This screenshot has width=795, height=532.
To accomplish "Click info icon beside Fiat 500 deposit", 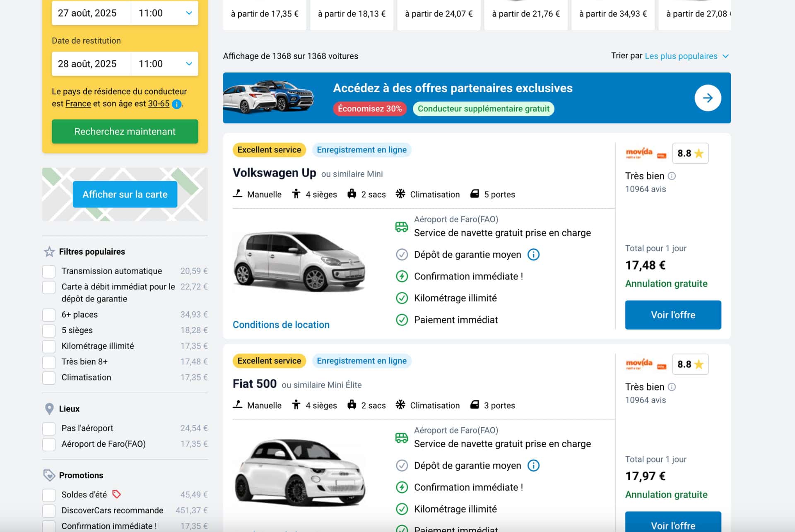I will 533,466.
